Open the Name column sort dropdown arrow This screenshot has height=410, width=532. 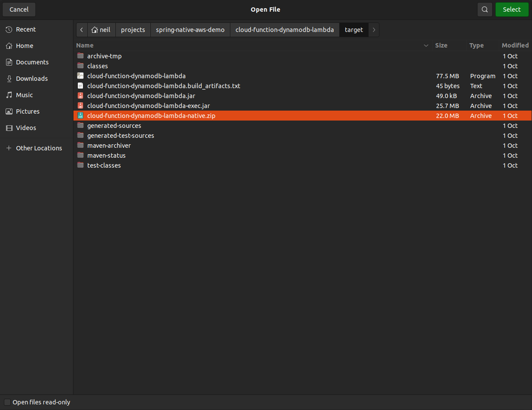tap(426, 45)
